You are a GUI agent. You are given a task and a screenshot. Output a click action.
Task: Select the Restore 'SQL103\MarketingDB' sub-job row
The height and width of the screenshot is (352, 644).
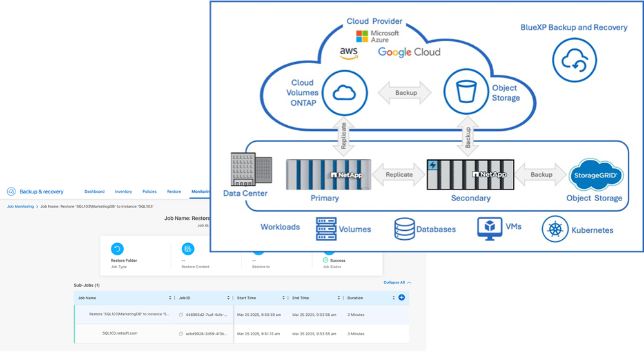(x=242, y=315)
